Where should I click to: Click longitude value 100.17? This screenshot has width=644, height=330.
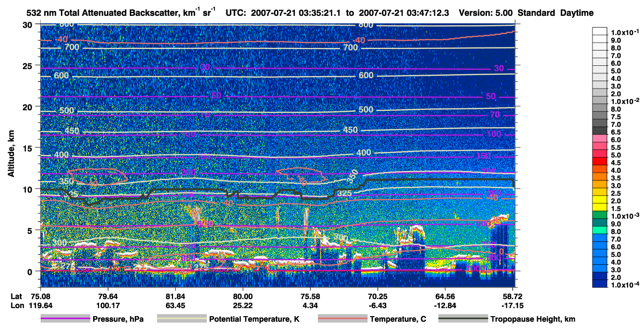tap(107, 305)
